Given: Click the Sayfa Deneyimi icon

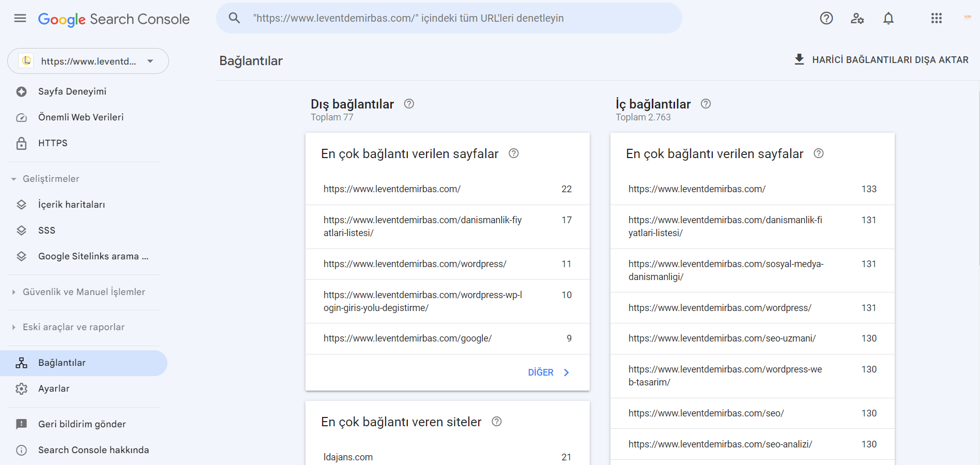Looking at the screenshot, I should click(x=21, y=91).
